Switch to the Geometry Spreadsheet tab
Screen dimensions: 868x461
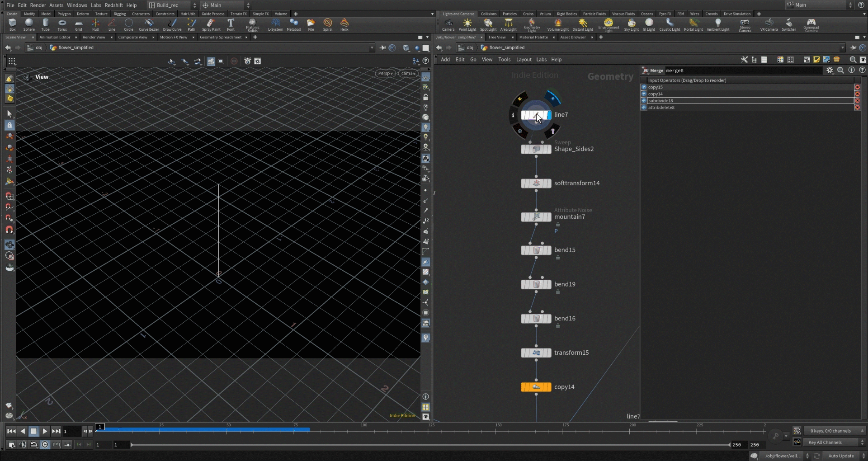pos(221,37)
